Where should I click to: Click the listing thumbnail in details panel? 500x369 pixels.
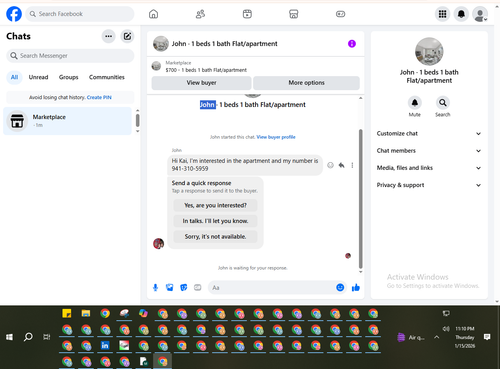point(429,51)
